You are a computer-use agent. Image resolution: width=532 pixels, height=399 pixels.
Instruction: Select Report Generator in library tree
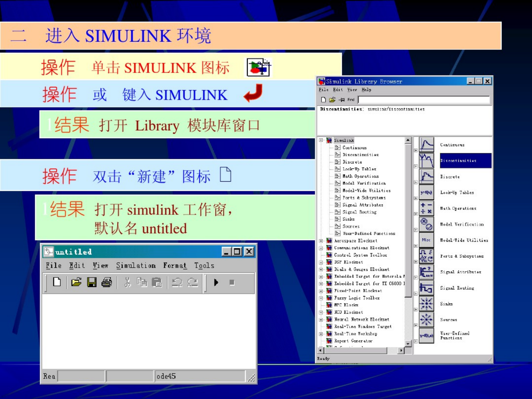[x=353, y=341]
